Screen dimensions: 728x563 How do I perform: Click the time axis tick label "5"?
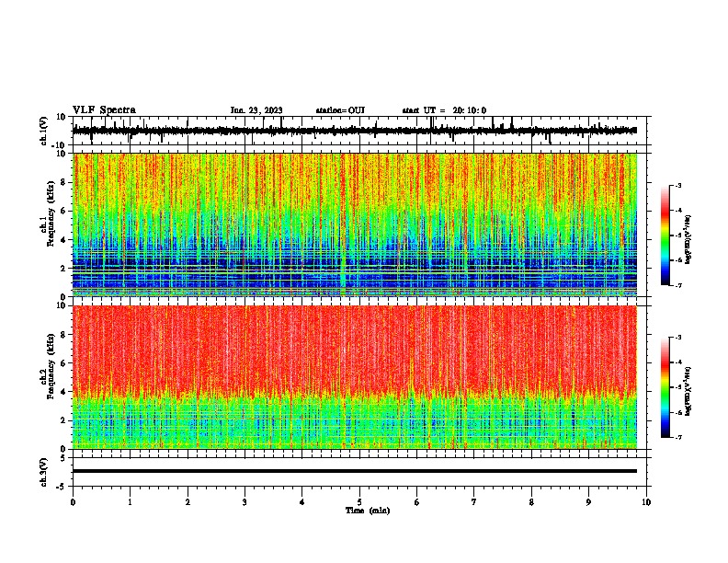point(359,502)
